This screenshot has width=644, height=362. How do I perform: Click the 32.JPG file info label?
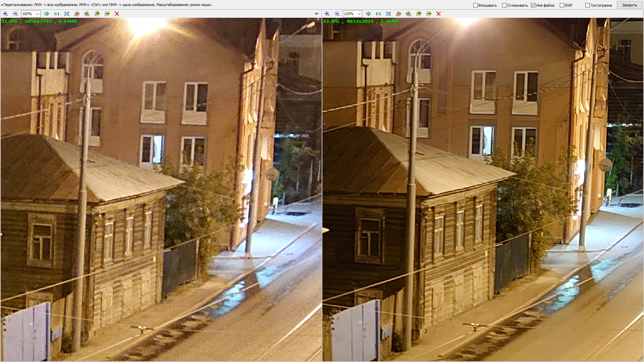361,21
